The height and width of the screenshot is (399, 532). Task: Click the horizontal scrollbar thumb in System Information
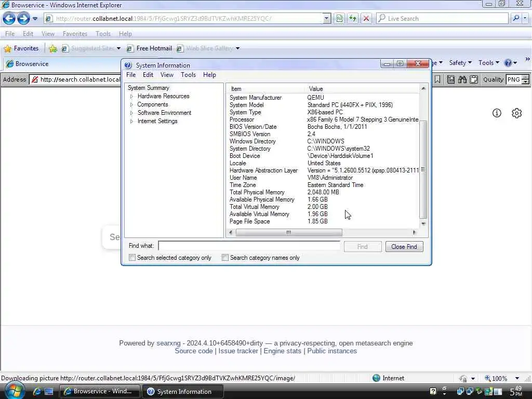point(289,232)
